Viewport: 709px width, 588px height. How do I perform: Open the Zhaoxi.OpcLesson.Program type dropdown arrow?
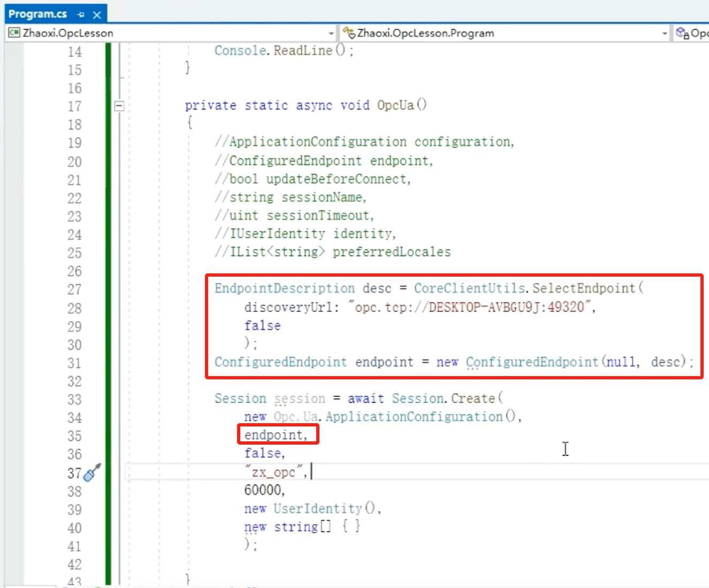pyautogui.click(x=665, y=33)
